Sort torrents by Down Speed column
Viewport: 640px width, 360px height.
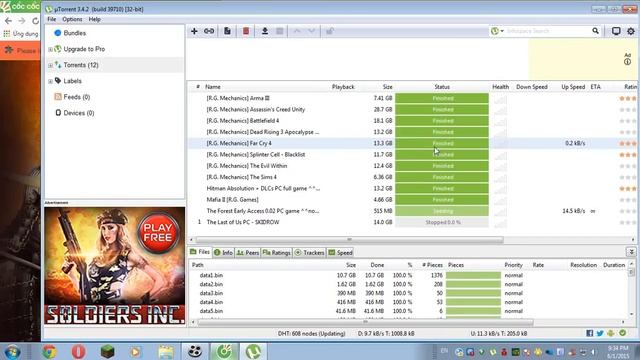(x=532, y=87)
